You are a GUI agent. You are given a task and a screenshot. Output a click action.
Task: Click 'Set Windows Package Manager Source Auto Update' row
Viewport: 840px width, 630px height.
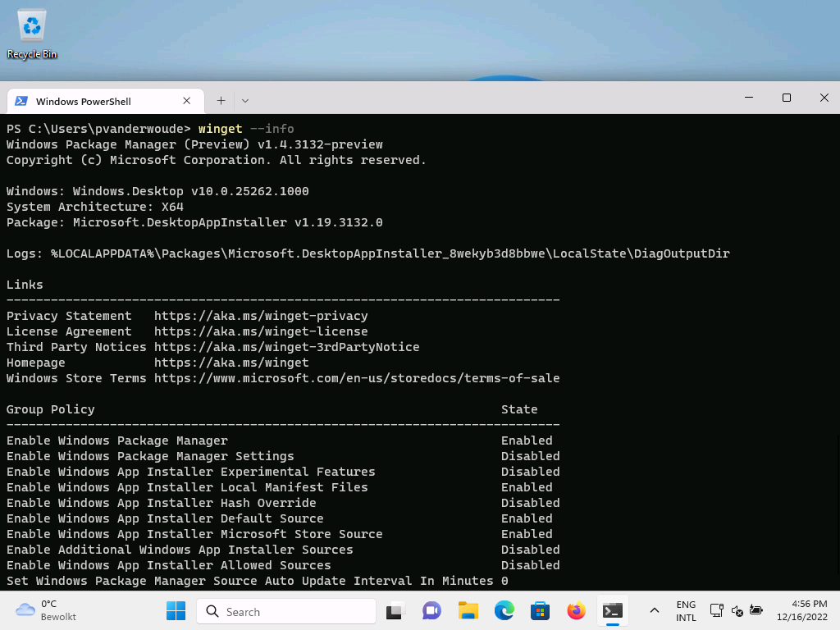point(257,581)
